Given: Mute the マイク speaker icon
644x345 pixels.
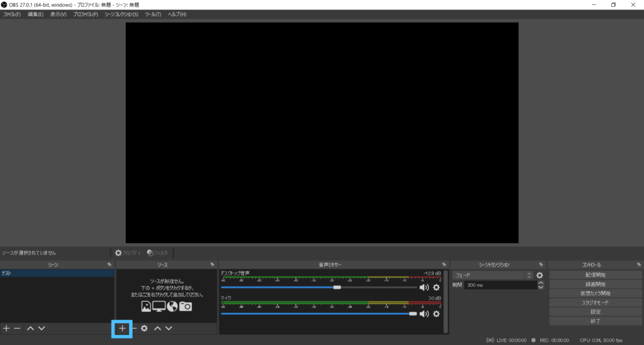Looking at the screenshot, I should click(x=424, y=314).
